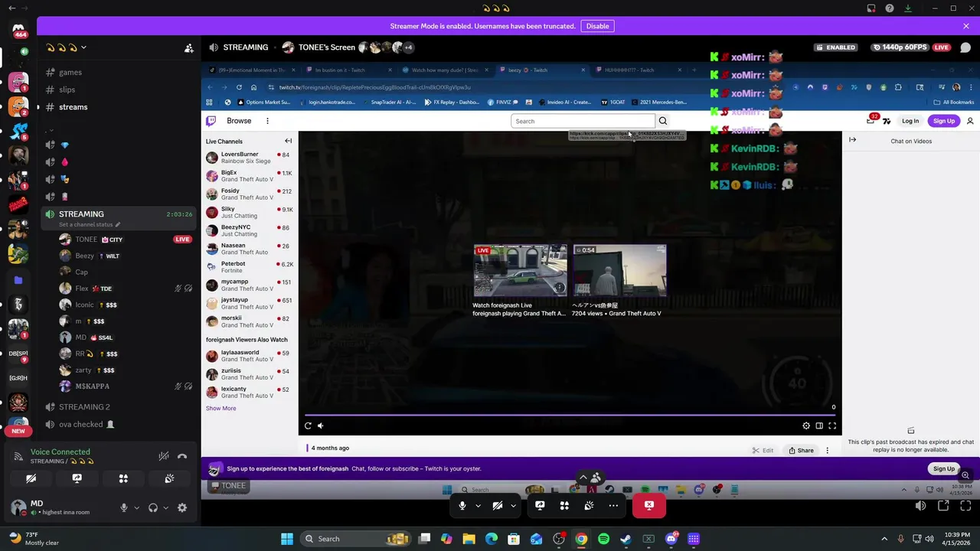
Task: Adjust stream volume speaker icon
Action: 920,506
